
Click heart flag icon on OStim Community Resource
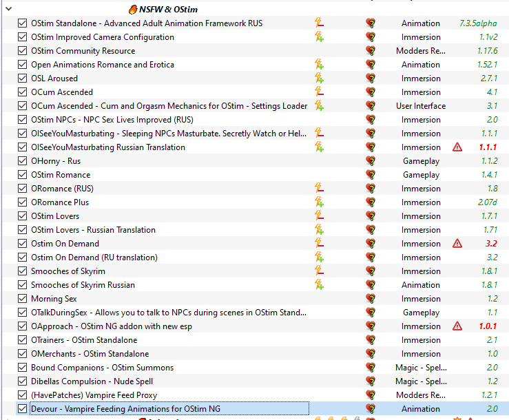(x=371, y=51)
